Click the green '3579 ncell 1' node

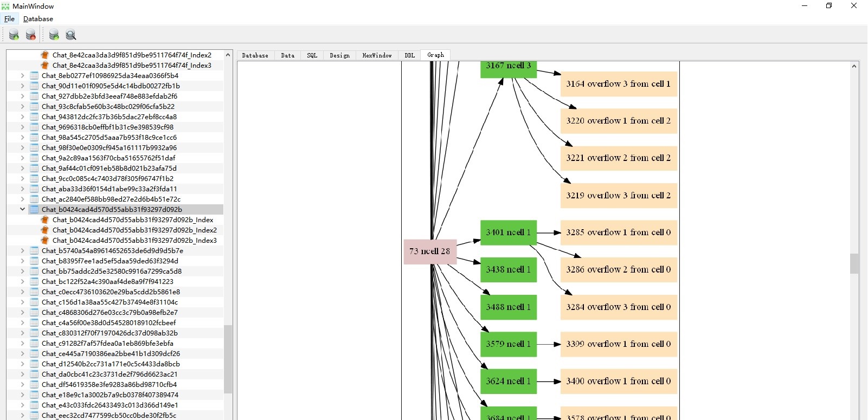[x=509, y=344]
